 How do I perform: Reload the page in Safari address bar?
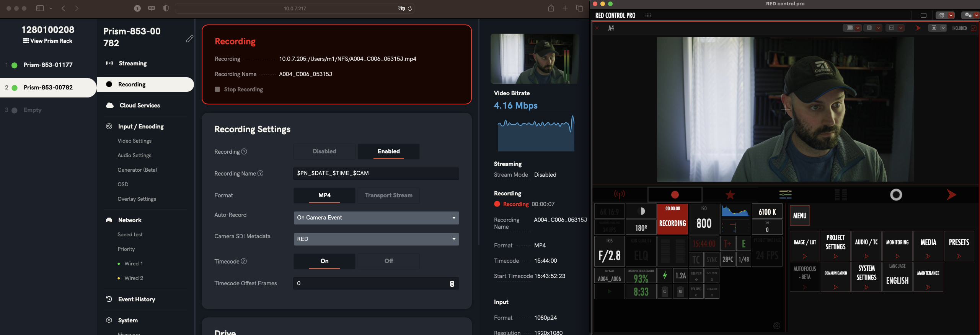[x=410, y=8]
